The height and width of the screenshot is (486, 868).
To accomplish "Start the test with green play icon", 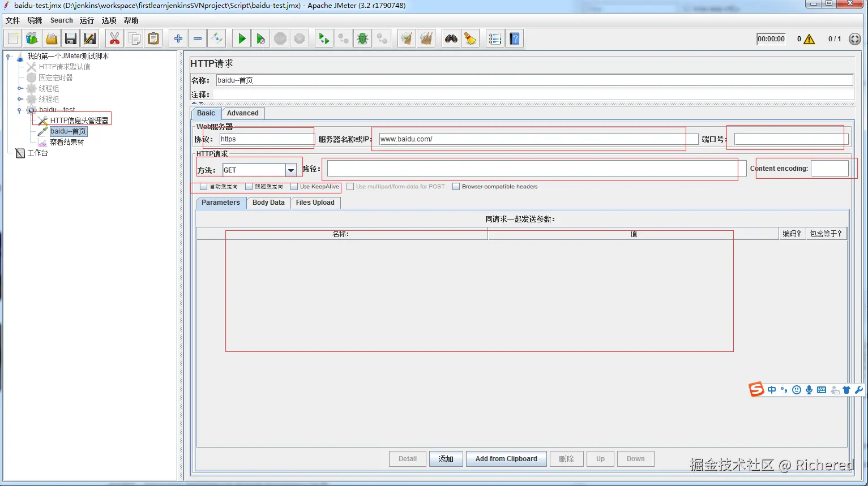I will (x=242, y=38).
